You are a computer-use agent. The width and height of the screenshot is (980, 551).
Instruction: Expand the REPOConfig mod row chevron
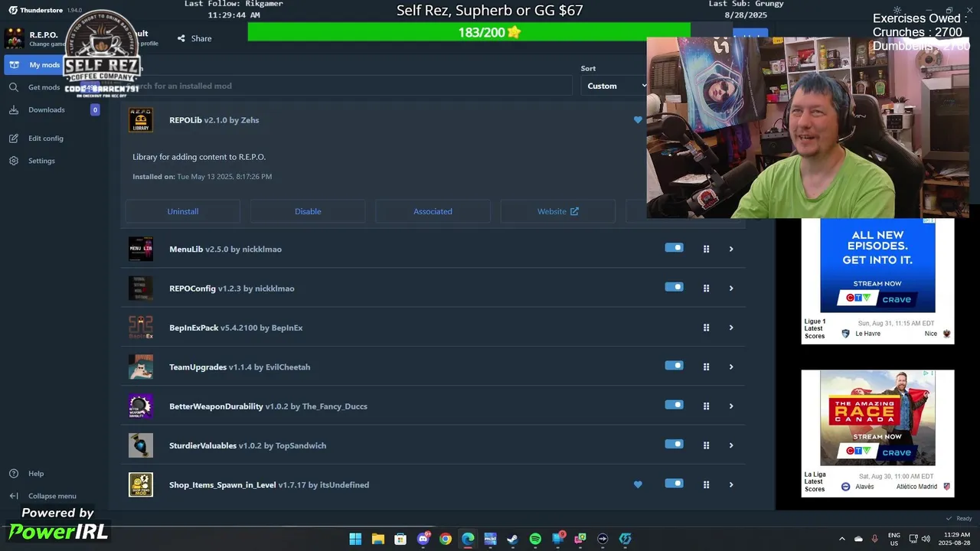pos(731,289)
